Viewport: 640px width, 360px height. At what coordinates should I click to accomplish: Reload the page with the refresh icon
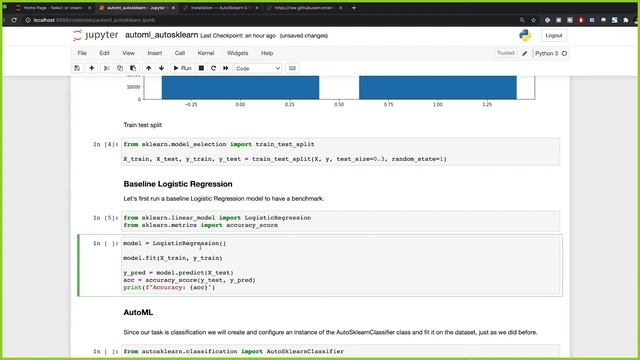[14, 20]
